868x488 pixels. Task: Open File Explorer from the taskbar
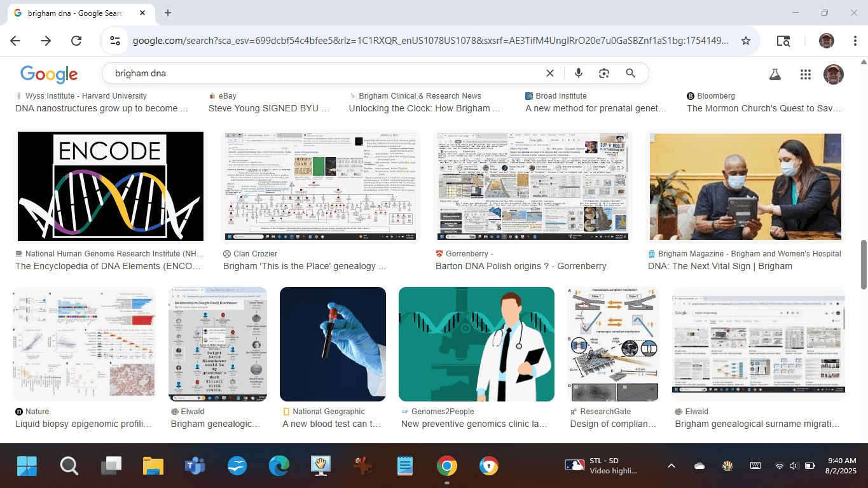(x=153, y=466)
